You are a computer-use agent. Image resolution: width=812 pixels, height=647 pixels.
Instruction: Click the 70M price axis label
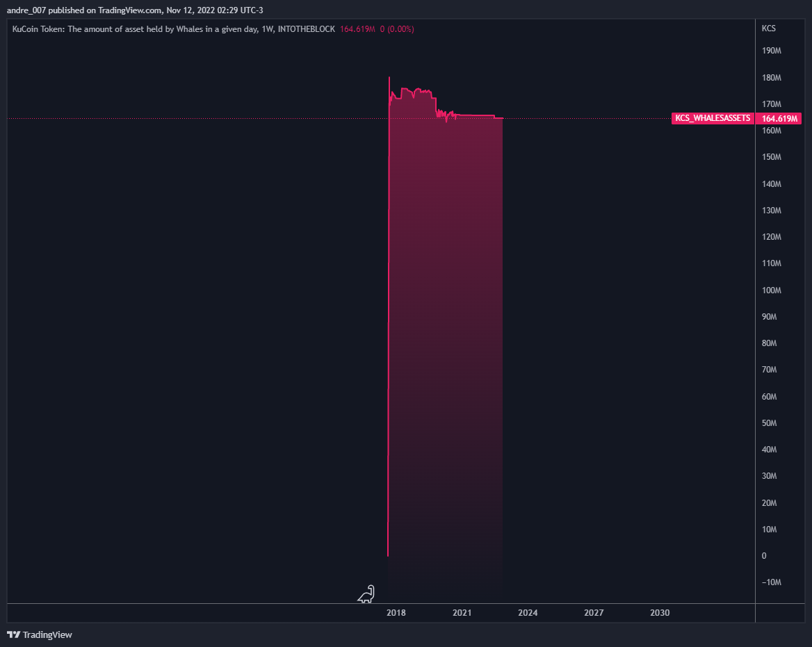pyautogui.click(x=770, y=369)
